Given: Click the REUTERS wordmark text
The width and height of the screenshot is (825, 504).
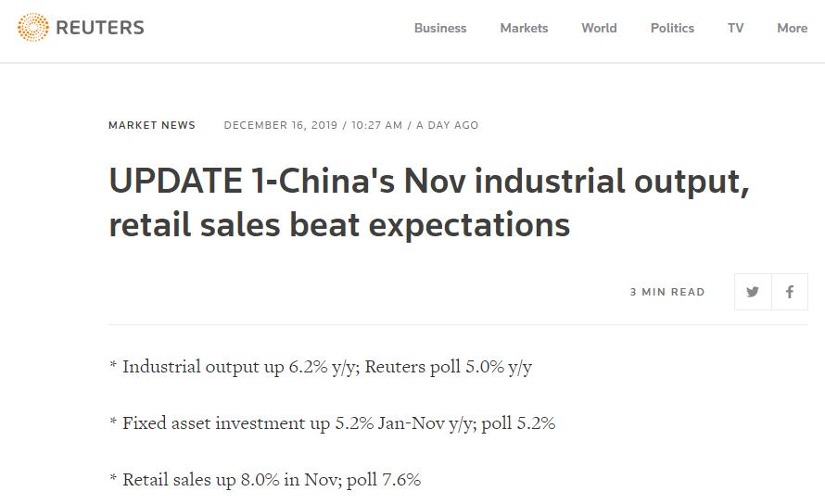Looking at the screenshot, I should point(99,28).
